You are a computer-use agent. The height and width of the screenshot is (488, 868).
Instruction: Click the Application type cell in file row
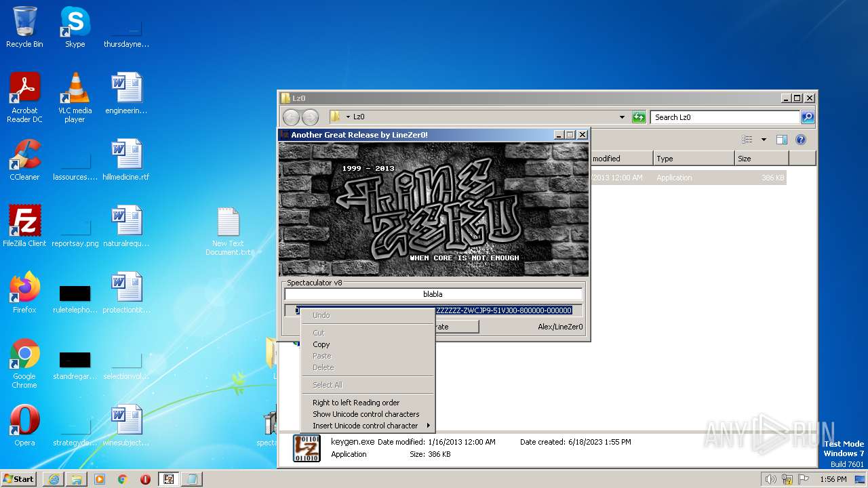[674, 178]
